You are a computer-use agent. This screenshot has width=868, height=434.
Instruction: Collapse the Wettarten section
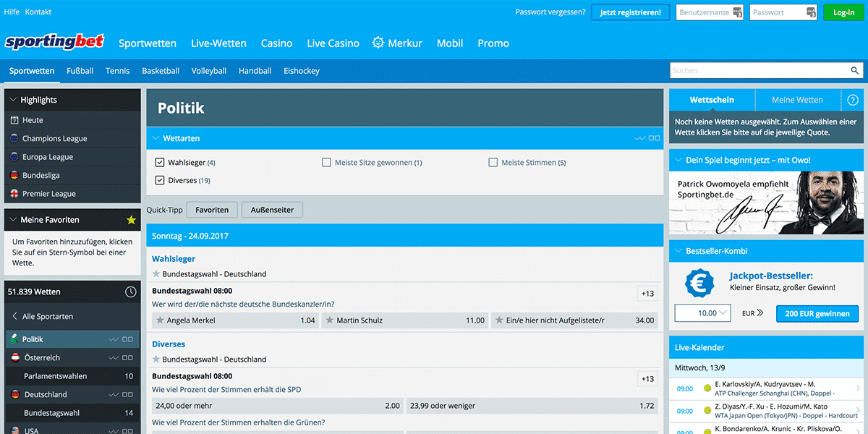click(x=155, y=138)
